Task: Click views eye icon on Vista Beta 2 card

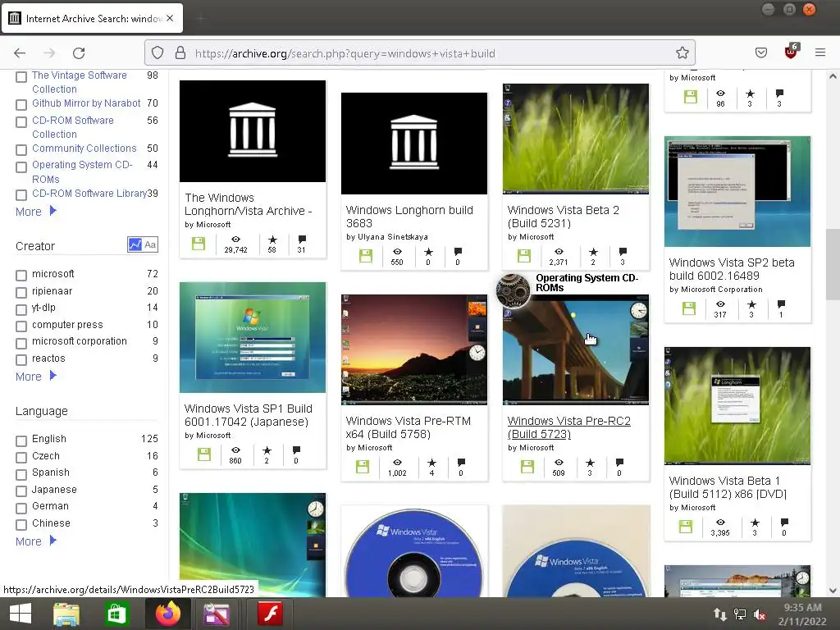Action: tap(558, 251)
